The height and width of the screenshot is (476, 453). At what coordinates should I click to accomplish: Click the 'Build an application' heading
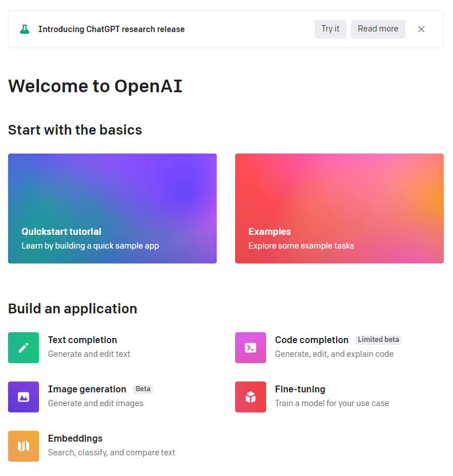coord(73,309)
